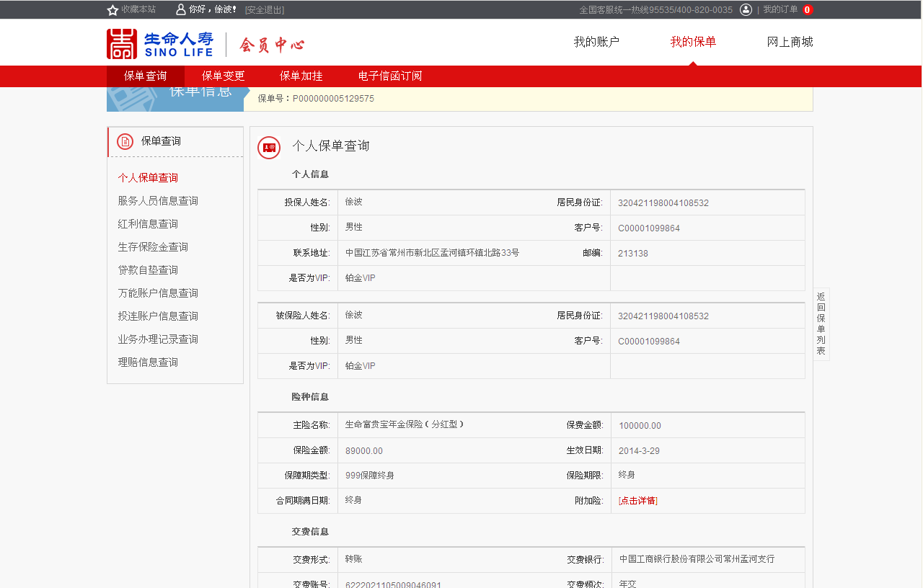Go to 我的账户 in top navigation
923x588 pixels.
[x=596, y=42]
